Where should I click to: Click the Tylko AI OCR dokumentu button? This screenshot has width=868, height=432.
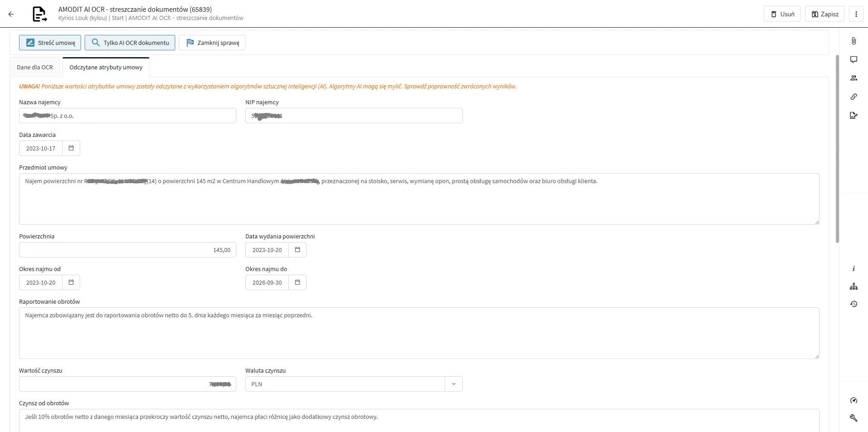coord(130,43)
